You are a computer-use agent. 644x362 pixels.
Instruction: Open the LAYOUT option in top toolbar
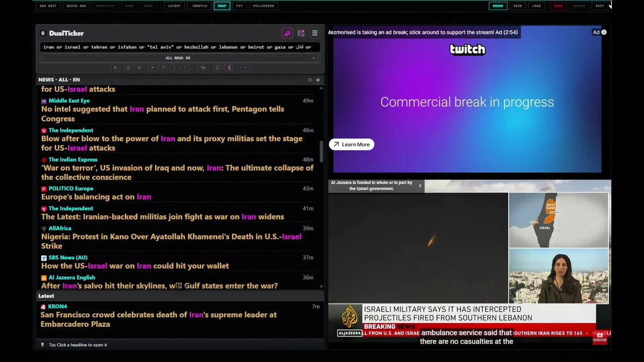pyautogui.click(x=174, y=6)
